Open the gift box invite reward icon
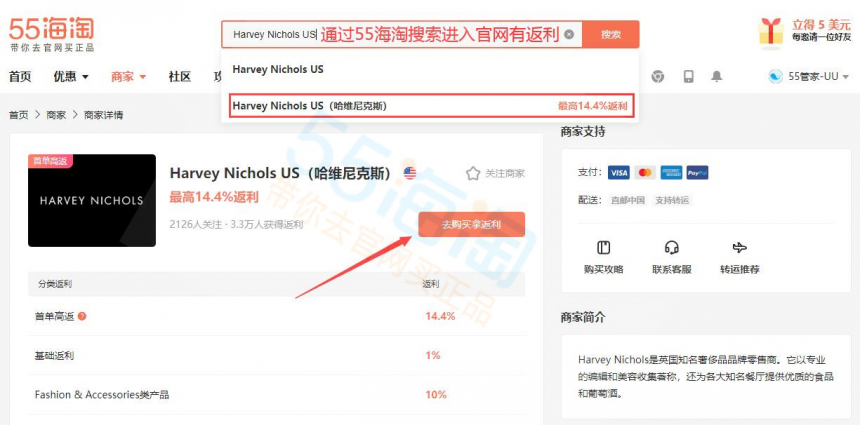860x425 pixels. (771, 31)
